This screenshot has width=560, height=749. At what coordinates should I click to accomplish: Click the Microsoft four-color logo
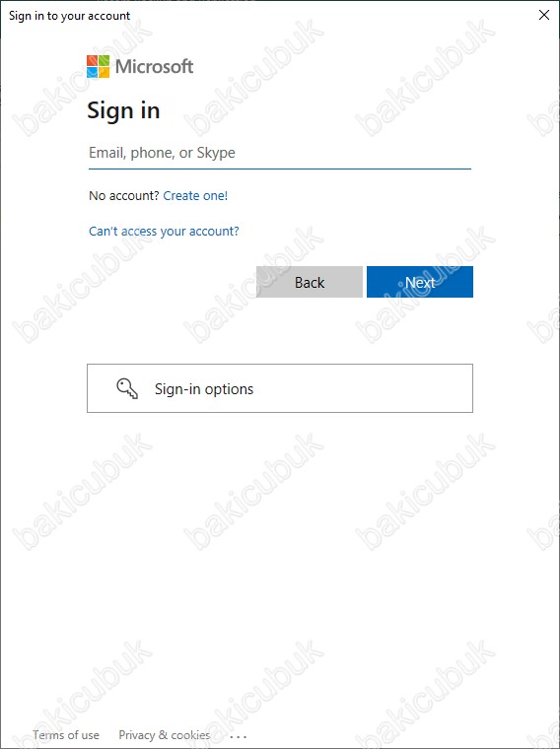point(98,66)
